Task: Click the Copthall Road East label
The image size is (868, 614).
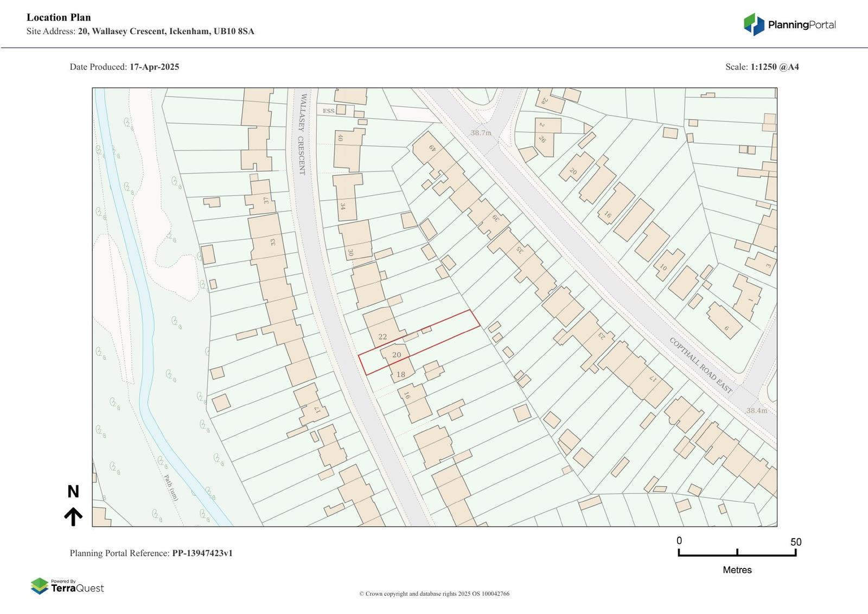Action: click(700, 366)
